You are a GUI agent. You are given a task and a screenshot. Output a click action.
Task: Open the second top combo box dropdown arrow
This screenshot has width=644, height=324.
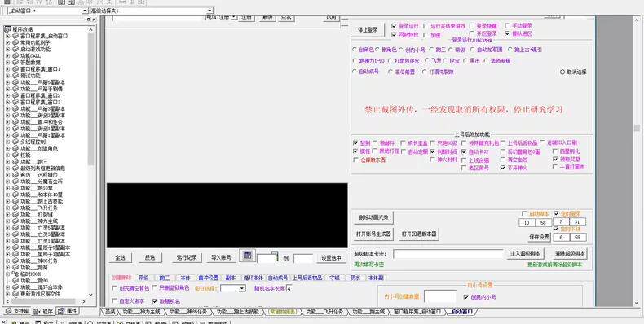pyautogui.click(x=210, y=11)
